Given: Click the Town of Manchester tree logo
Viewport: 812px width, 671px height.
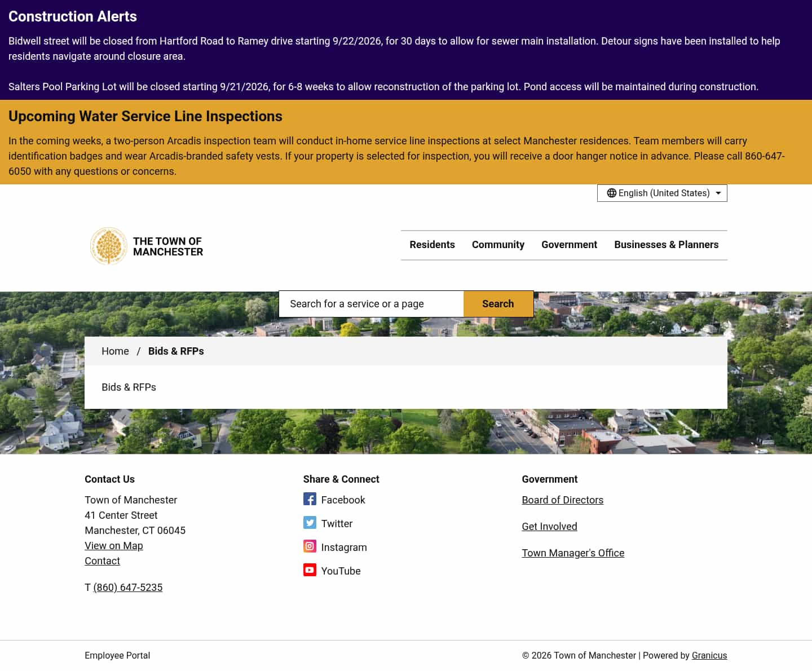Looking at the screenshot, I should (x=109, y=246).
